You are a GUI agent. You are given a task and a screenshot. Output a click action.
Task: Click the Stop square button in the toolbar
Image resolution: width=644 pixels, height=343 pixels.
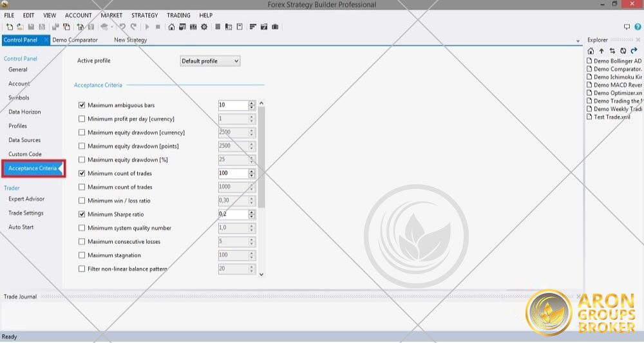[x=158, y=27]
